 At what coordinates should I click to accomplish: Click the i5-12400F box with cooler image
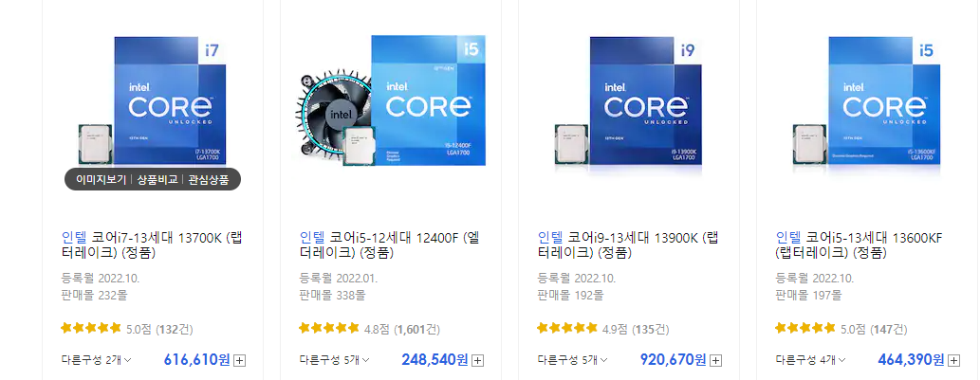click(x=391, y=101)
